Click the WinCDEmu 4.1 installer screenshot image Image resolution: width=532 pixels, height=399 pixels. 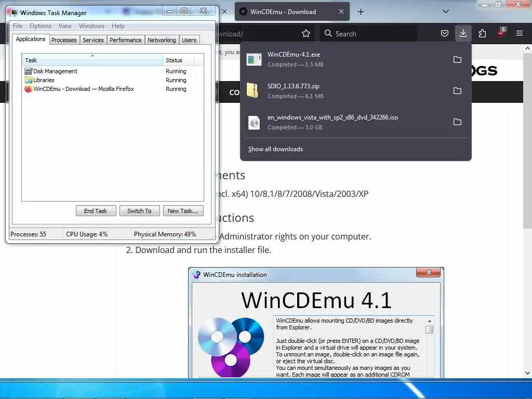pyautogui.click(x=316, y=323)
